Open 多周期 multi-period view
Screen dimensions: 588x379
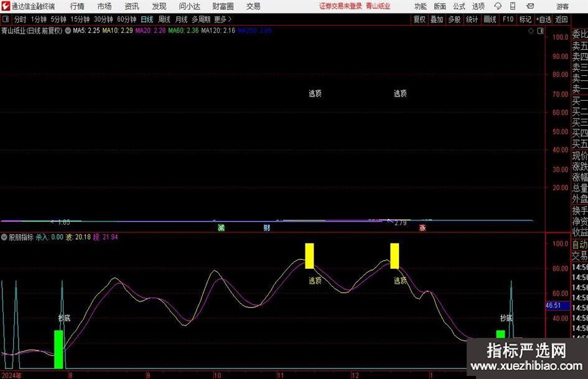[201, 19]
